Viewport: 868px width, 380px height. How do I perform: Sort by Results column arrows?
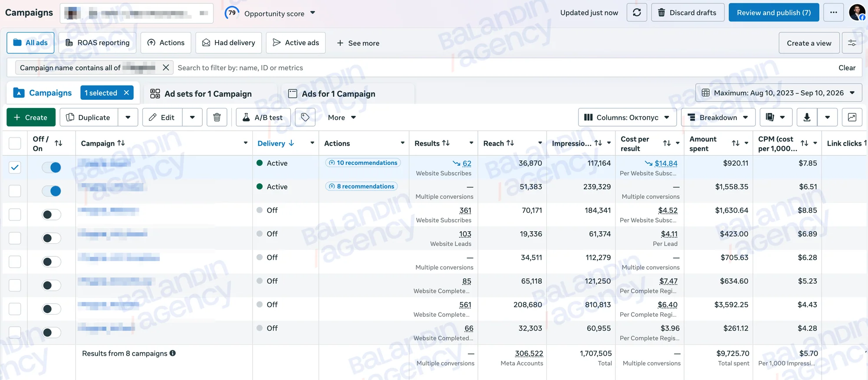tap(446, 143)
